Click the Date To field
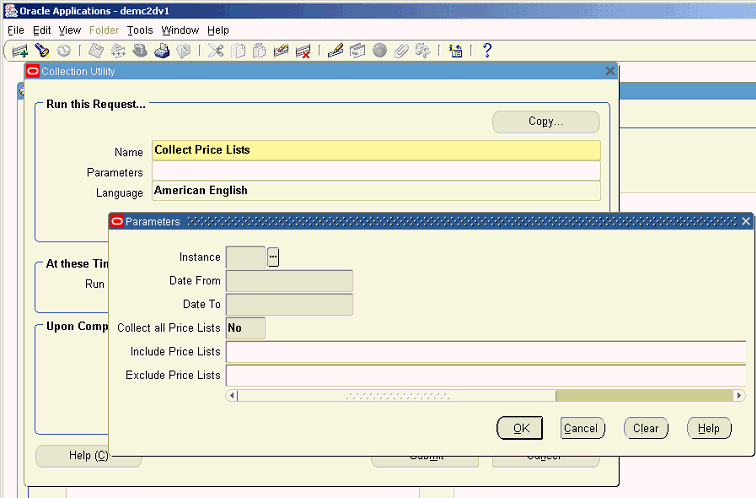Screen dimensions: 756x498 289,304
